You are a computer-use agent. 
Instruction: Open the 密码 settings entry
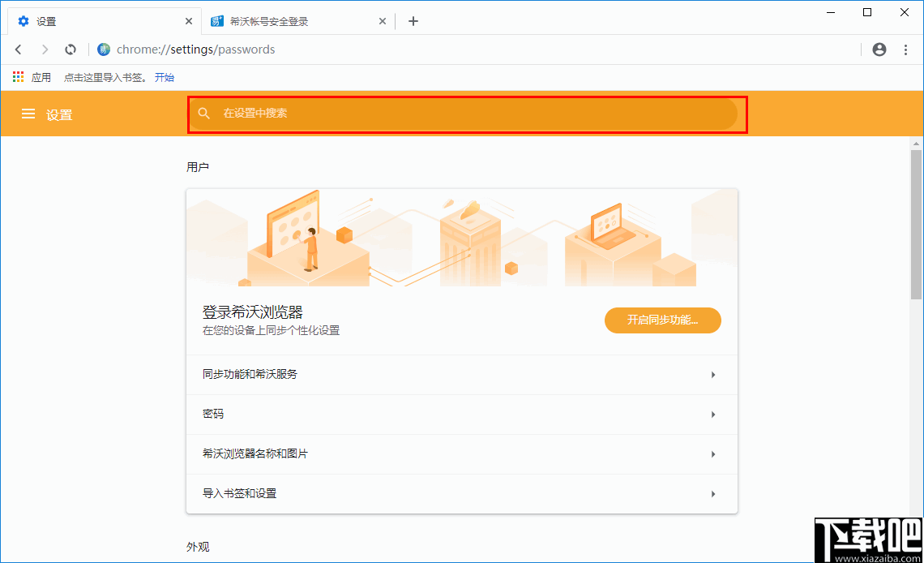pyautogui.click(x=462, y=415)
